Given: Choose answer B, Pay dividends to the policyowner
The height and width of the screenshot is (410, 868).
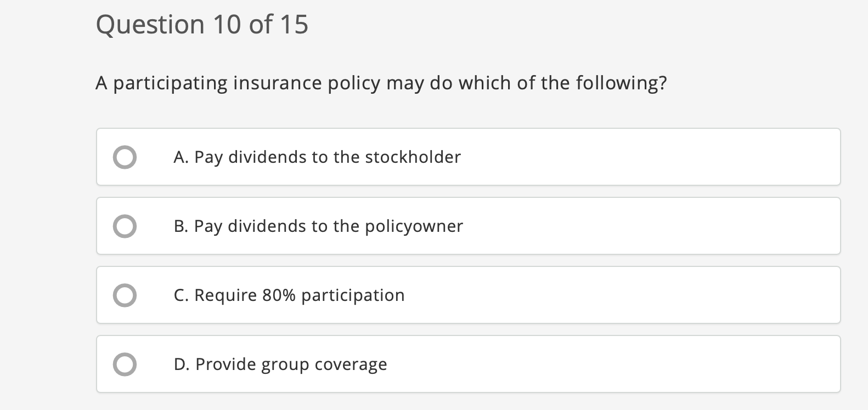Looking at the screenshot, I should pyautogui.click(x=318, y=226).
